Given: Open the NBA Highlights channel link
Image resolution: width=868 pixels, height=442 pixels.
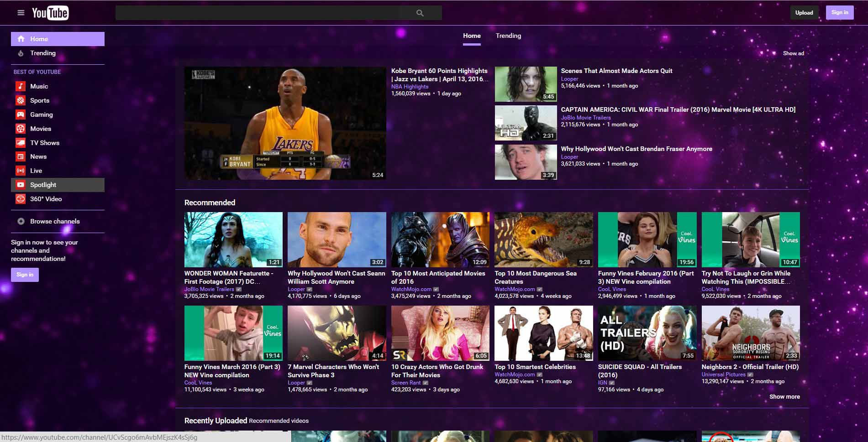Looking at the screenshot, I should (x=410, y=87).
